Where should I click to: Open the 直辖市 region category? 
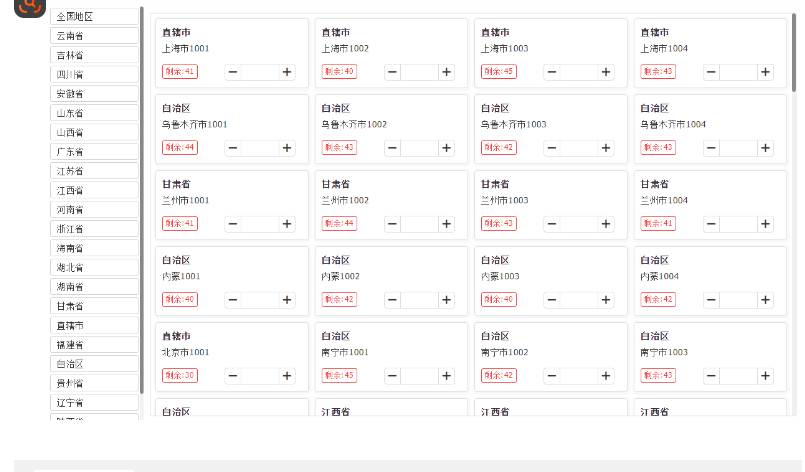coord(94,325)
